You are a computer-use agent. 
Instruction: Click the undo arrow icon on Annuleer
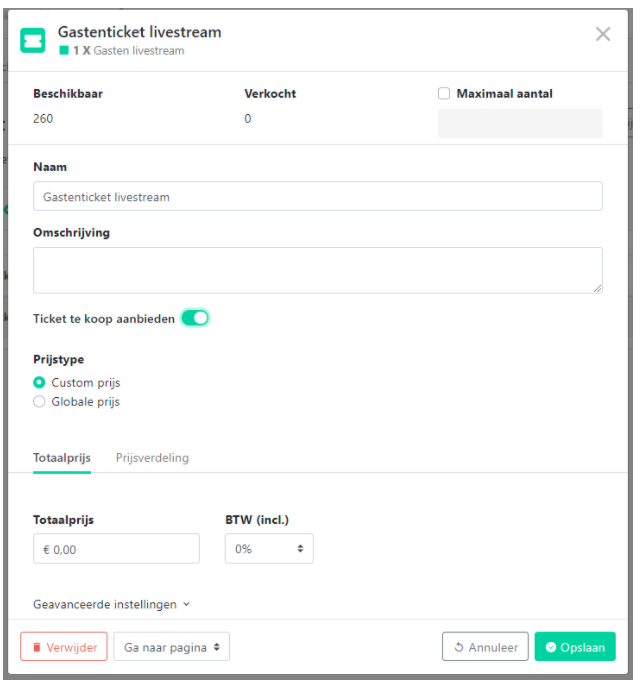click(x=459, y=647)
